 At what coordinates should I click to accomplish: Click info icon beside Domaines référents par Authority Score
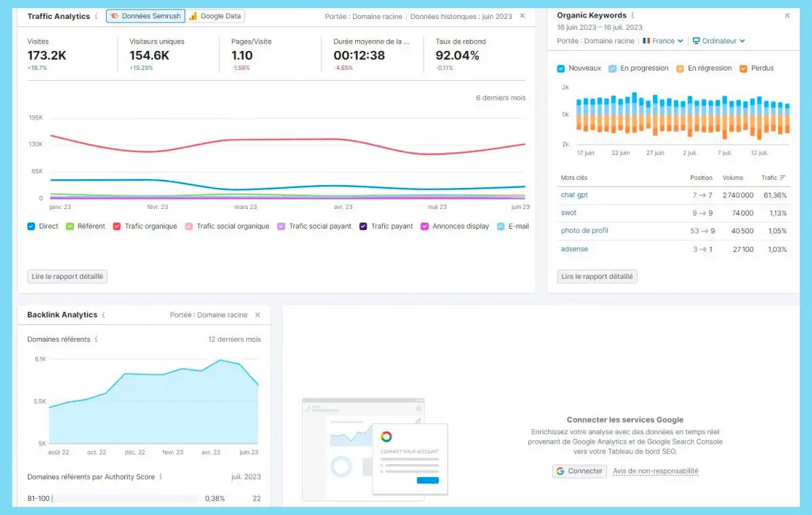(160, 476)
